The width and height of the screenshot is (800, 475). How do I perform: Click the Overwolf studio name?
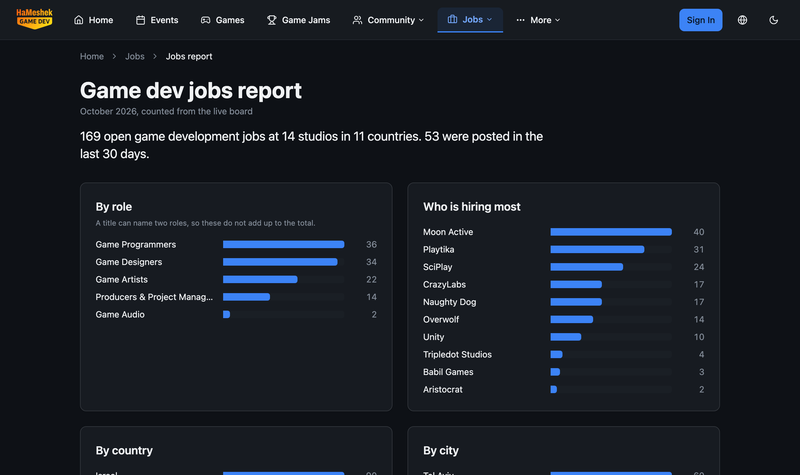click(x=441, y=319)
